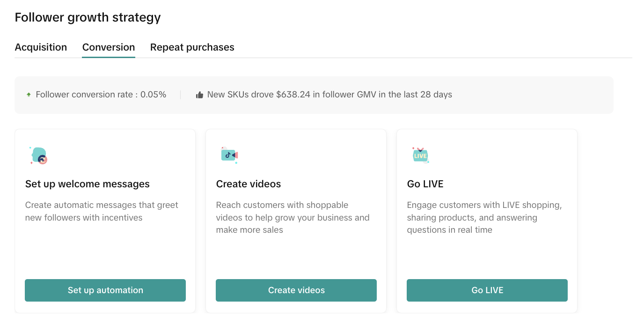This screenshot has height=325, width=644.
Task: Click the video camera icon on Create videos card
Action: tap(229, 155)
